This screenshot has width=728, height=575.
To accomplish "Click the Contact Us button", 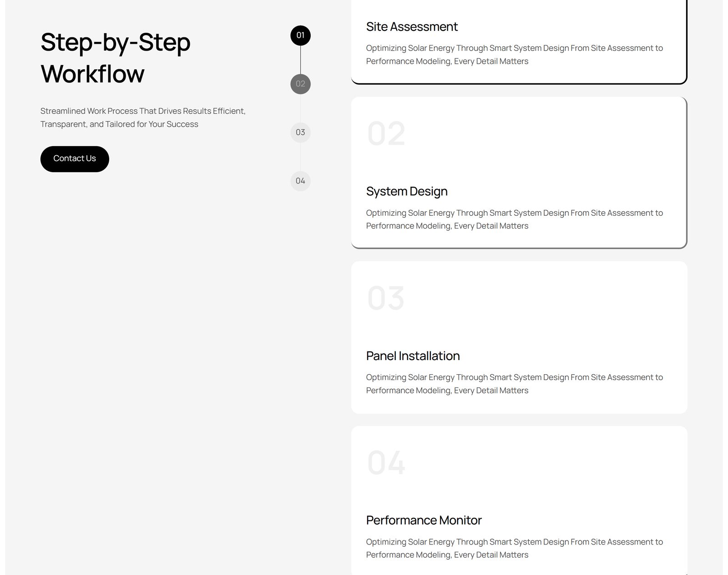I will (75, 159).
